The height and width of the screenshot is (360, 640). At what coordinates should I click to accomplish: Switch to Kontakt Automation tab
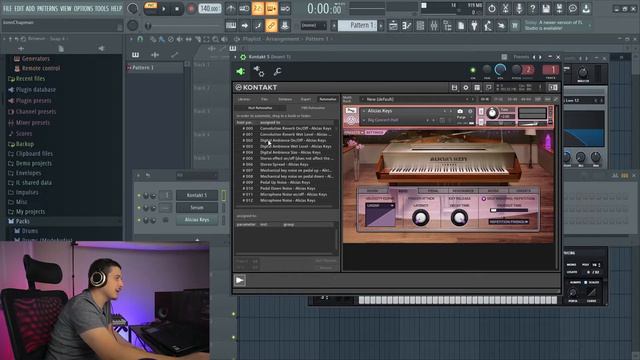328,99
